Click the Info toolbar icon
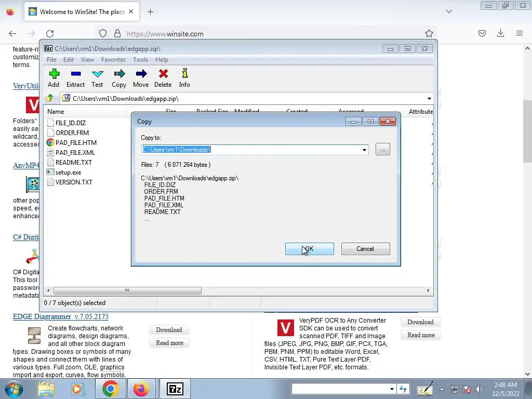Screen dimensions: 532x399 point(184,78)
